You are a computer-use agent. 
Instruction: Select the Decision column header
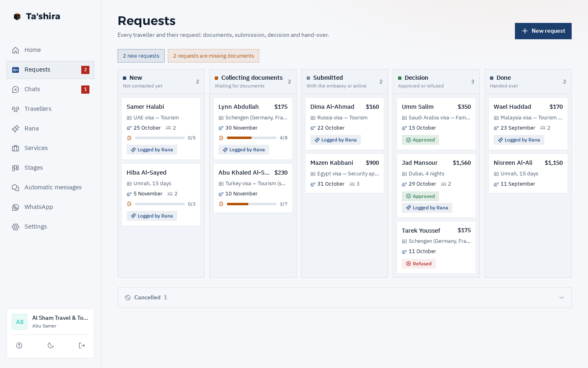tap(436, 81)
